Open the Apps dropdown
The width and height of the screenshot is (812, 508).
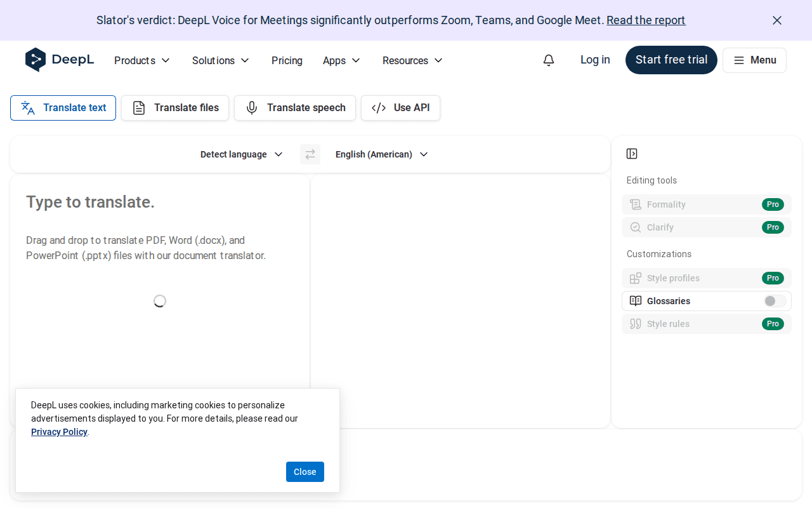[x=341, y=60]
